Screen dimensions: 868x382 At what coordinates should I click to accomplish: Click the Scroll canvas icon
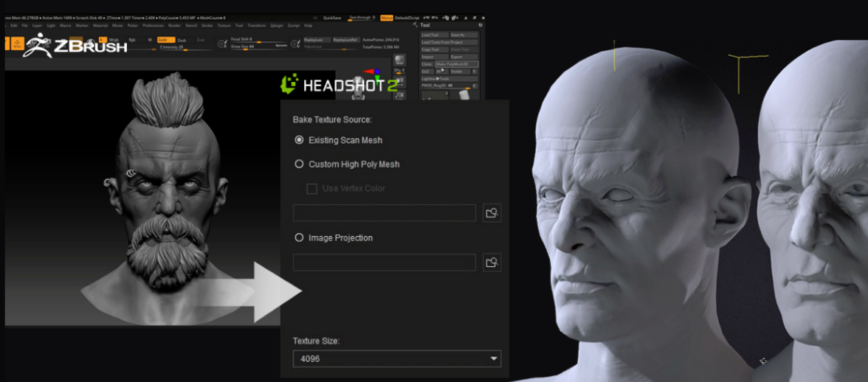(x=400, y=80)
